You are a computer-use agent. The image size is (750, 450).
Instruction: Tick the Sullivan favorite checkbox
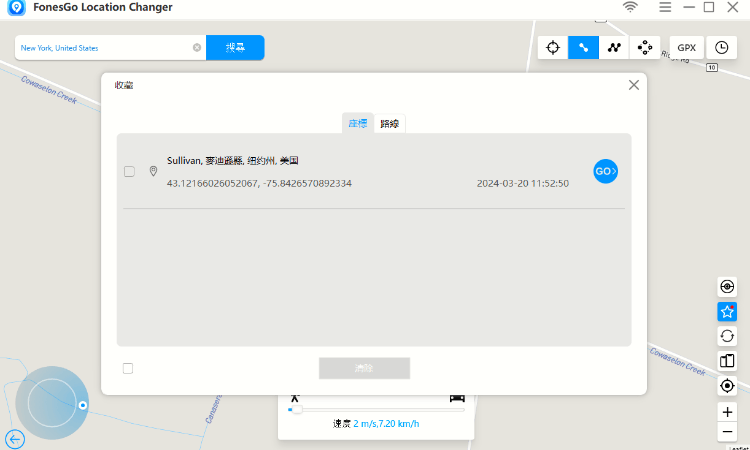(x=129, y=171)
